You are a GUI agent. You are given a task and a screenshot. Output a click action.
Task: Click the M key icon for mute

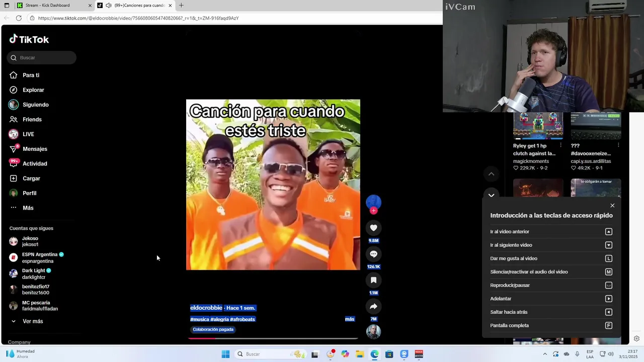[x=609, y=272]
